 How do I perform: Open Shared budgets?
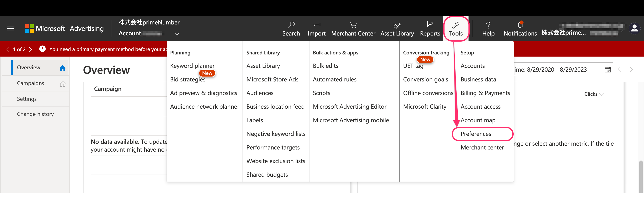[x=267, y=175]
